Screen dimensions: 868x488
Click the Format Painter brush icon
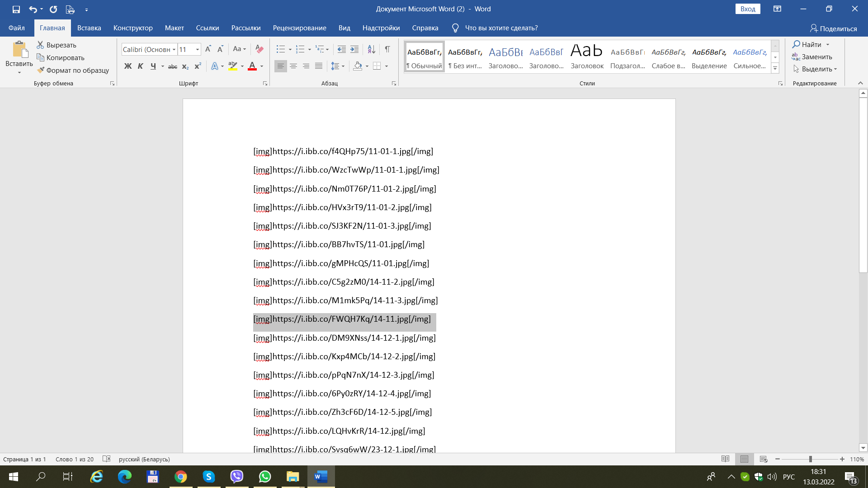[x=41, y=70]
